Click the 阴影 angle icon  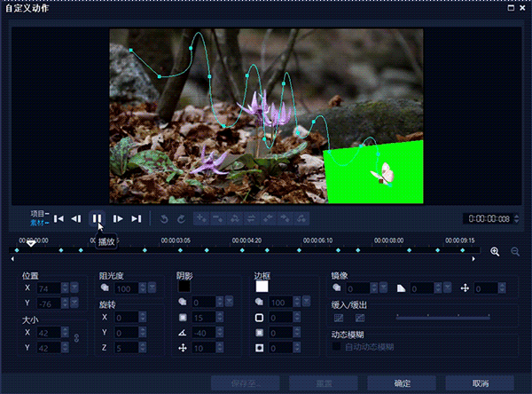click(182, 333)
